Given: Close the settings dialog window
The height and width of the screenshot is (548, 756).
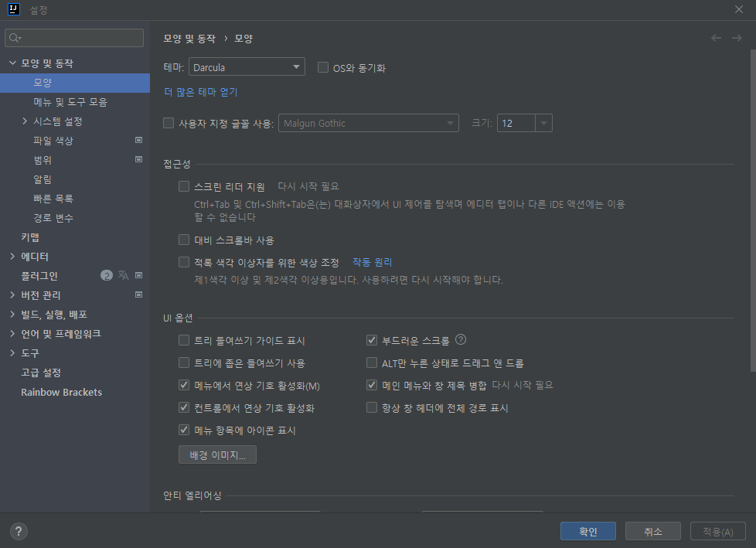Looking at the screenshot, I should 739,9.
